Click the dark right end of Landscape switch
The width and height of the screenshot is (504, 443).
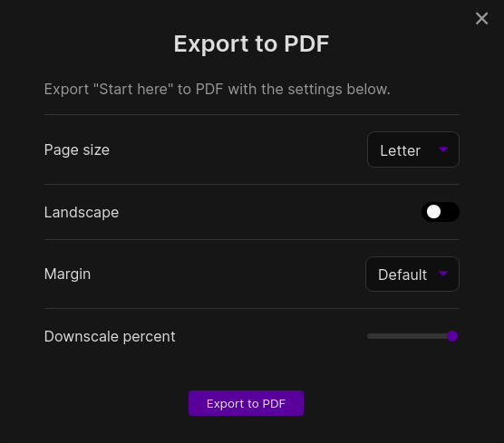(451, 212)
